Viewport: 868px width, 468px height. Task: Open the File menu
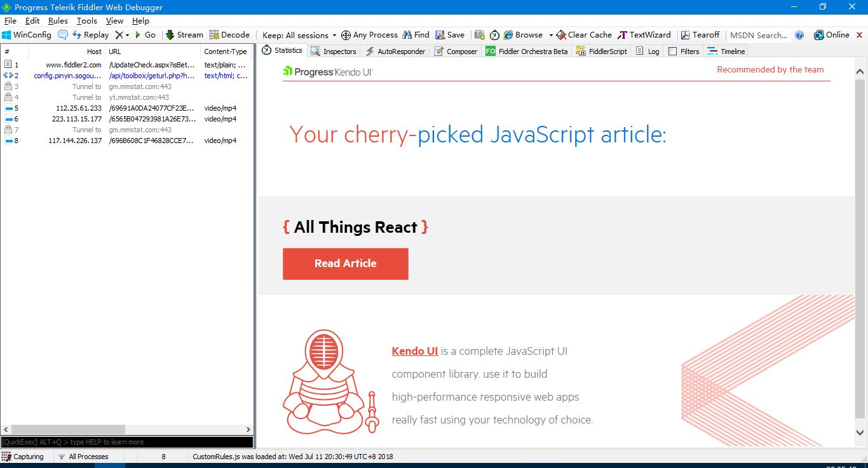tap(10, 21)
